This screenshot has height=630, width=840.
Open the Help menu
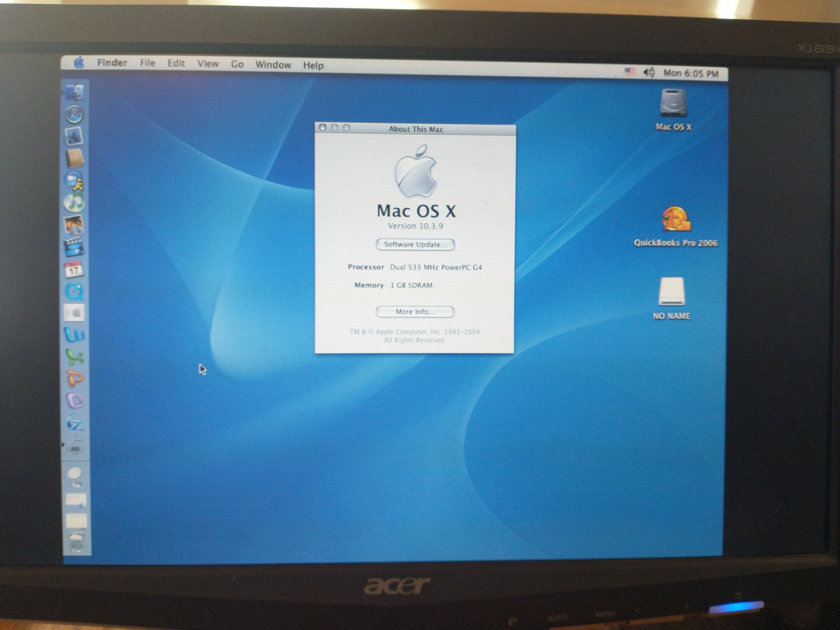click(x=313, y=65)
